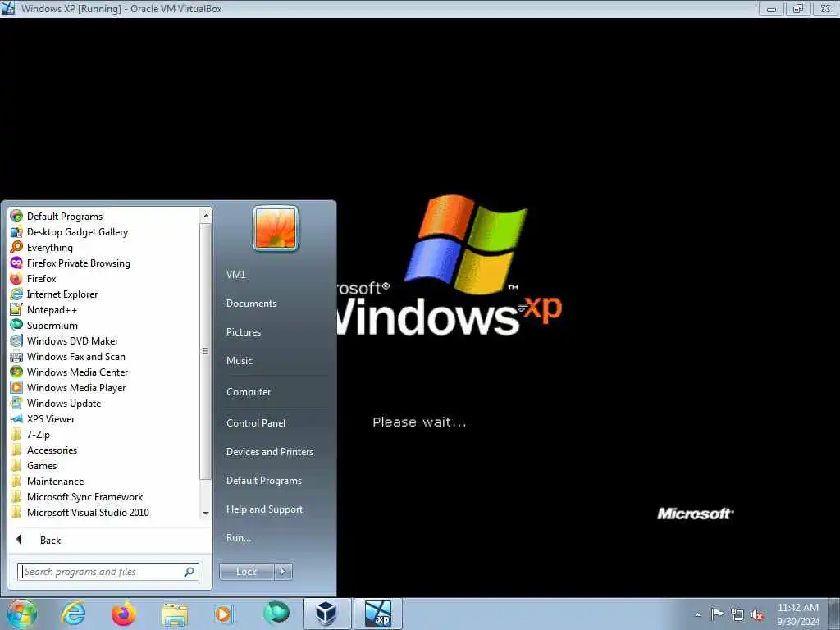Screen dimensions: 840x630
Task: Open Firefox on the taskbar
Action: 123,614
